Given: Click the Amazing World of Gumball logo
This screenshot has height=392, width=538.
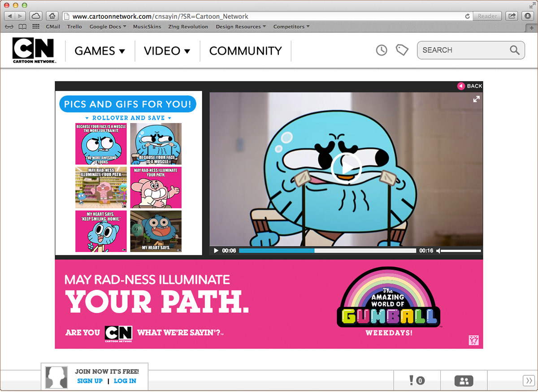Looking at the screenshot, I should 389,298.
